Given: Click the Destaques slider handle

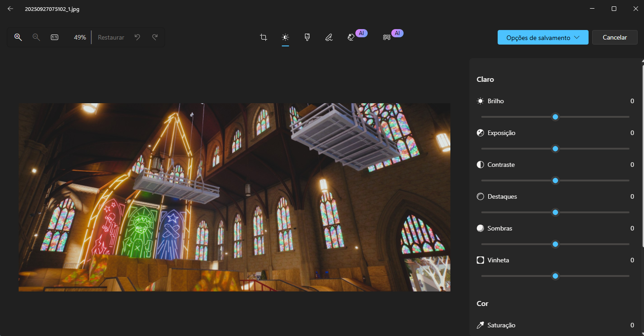Looking at the screenshot, I should click(555, 212).
